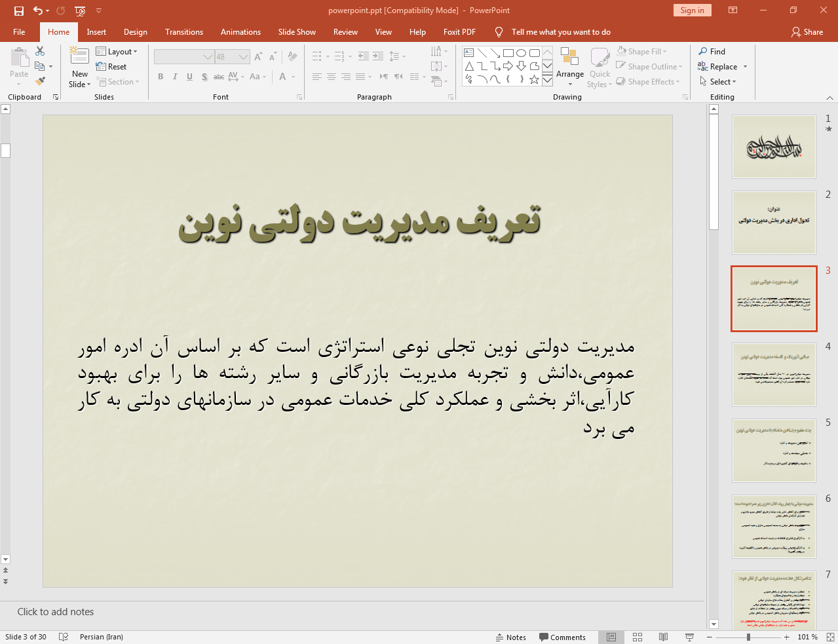
Task: Open the Animations tab
Action: tap(240, 31)
